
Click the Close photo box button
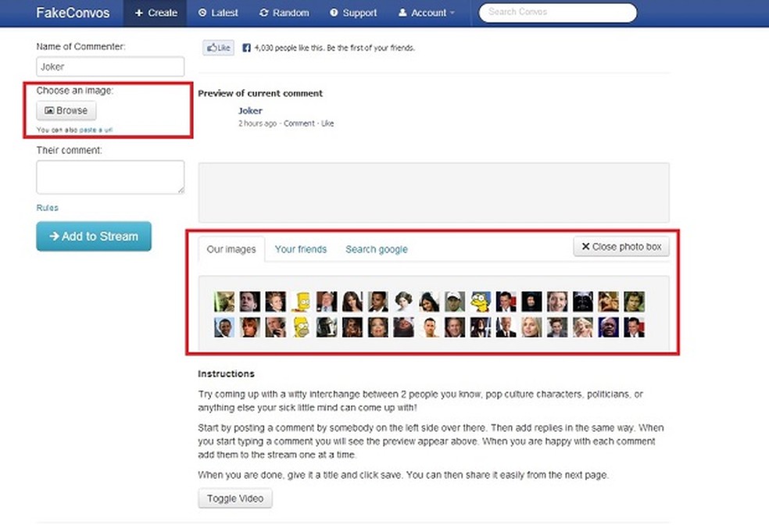(621, 247)
